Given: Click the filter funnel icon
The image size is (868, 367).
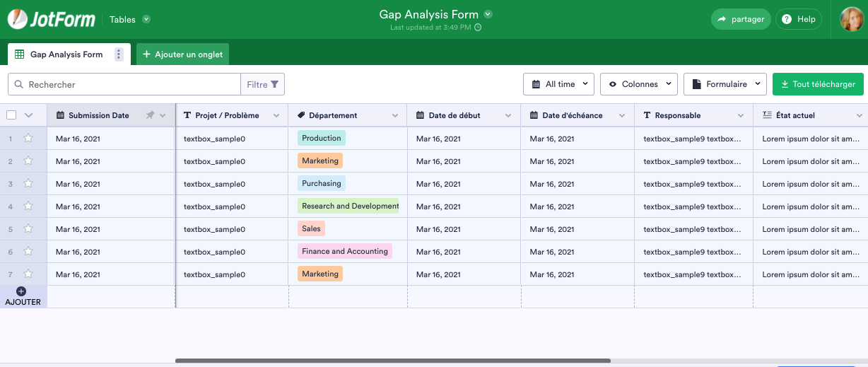Looking at the screenshot, I should click(274, 84).
